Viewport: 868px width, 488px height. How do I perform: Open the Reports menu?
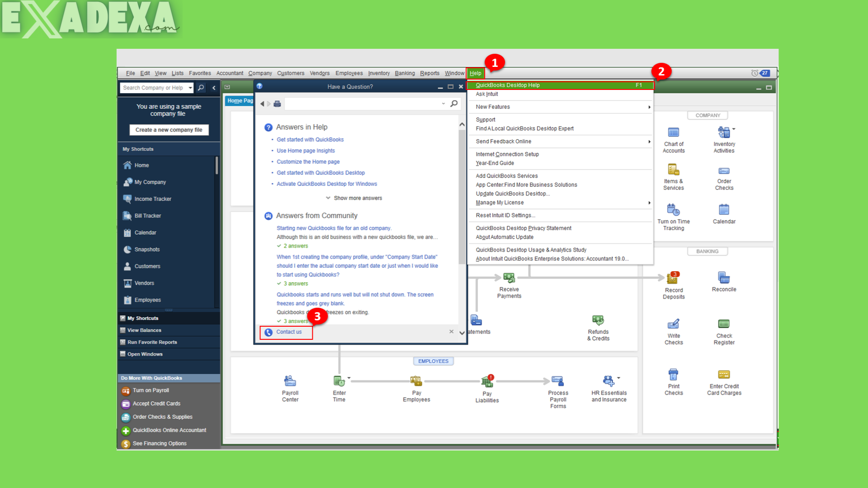click(429, 73)
